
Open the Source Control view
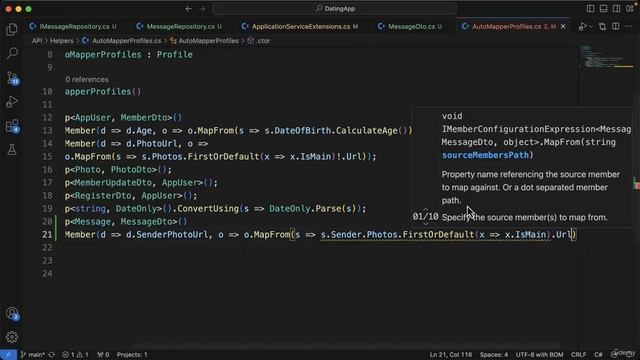click(12, 78)
